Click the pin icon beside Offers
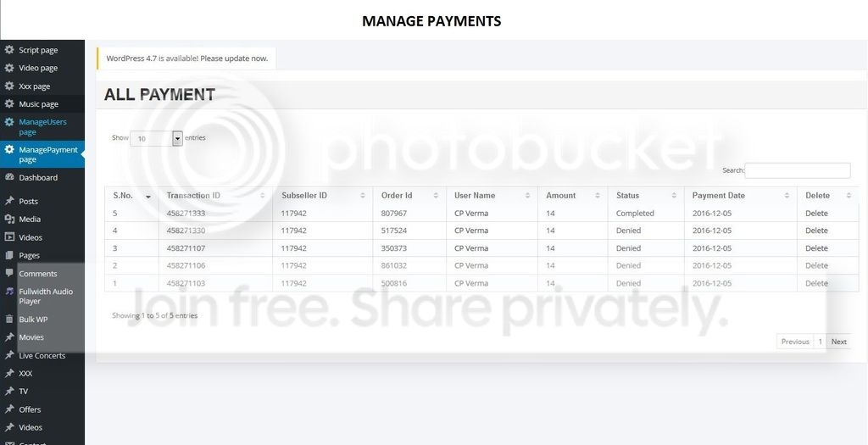Viewport: 868px width, 445px height. [x=8, y=409]
